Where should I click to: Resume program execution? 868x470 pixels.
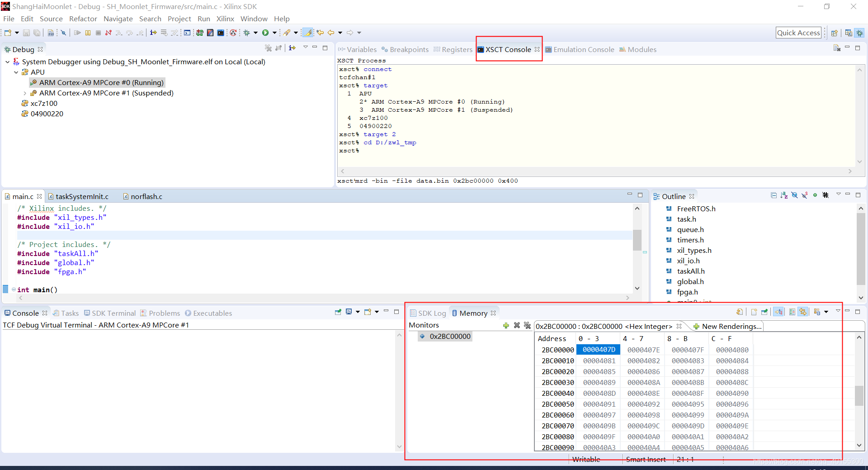coord(77,33)
